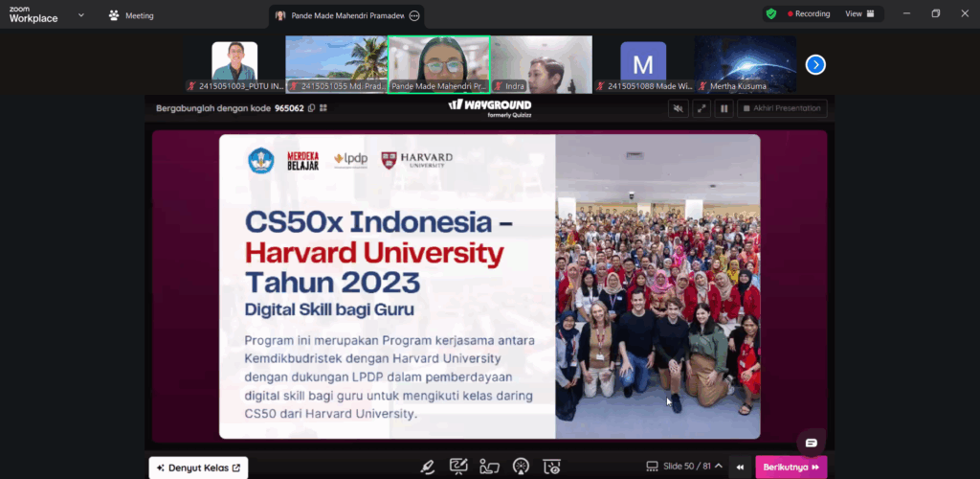Open the Zoom Workplace dropdown chevron
Image resolution: width=980 pixels, height=479 pixels.
[x=80, y=15]
